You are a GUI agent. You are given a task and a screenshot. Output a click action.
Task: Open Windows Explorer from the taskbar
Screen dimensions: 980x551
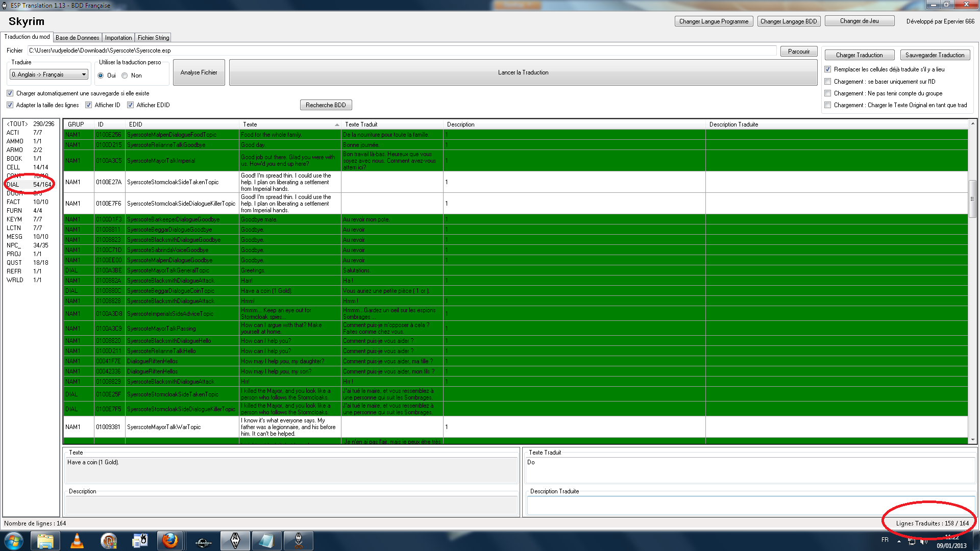45,541
